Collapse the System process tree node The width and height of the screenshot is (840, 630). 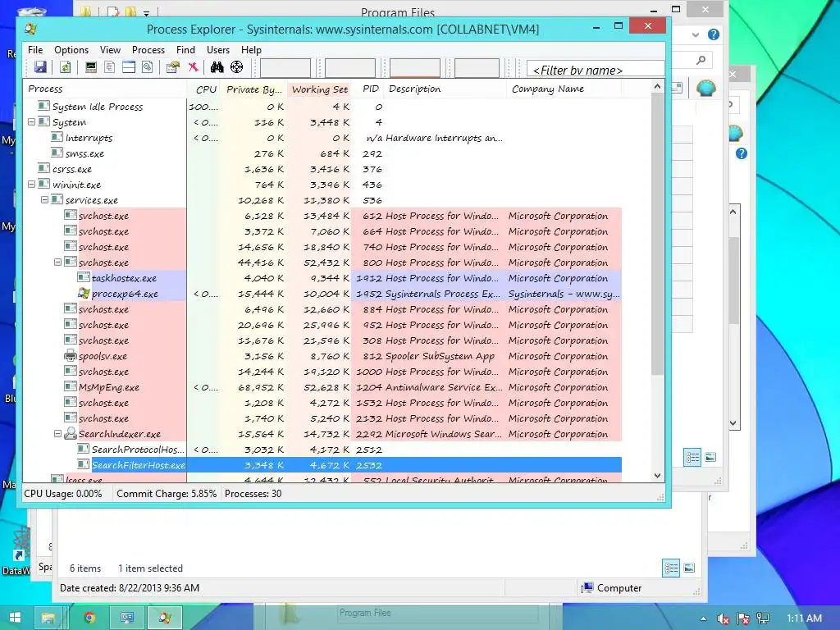coord(32,122)
